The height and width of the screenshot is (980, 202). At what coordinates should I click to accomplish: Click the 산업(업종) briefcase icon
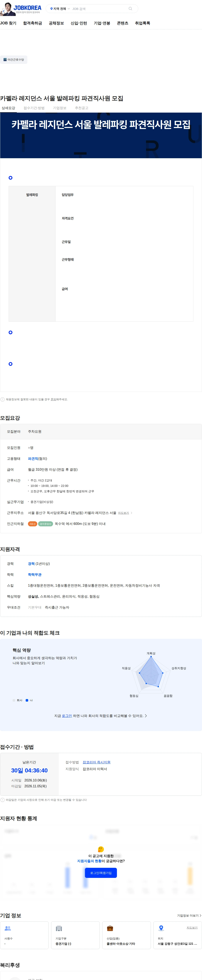110,928
